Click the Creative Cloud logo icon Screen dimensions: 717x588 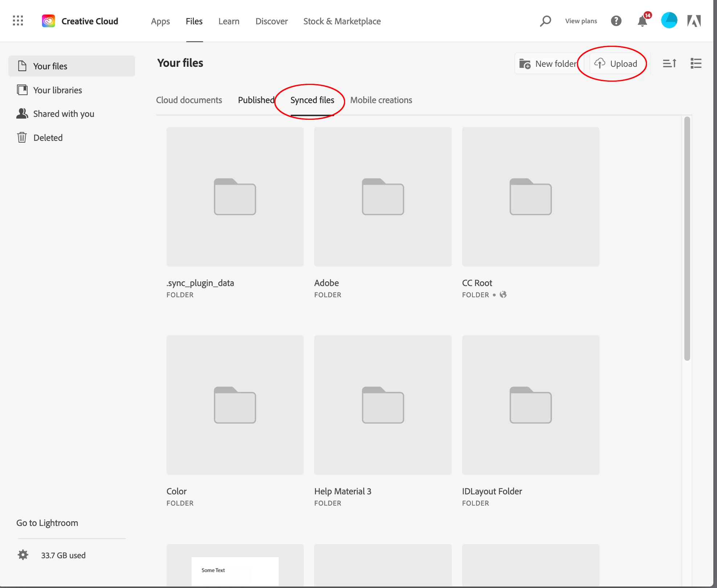[48, 21]
